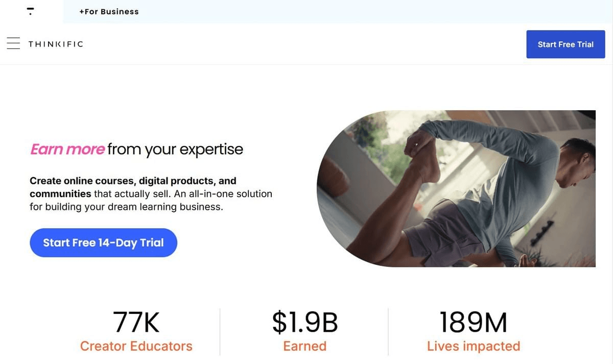Click the Thinkific symbol icon in top bar
The height and width of the screenshot is (364, 613).
tap(31, 11)
